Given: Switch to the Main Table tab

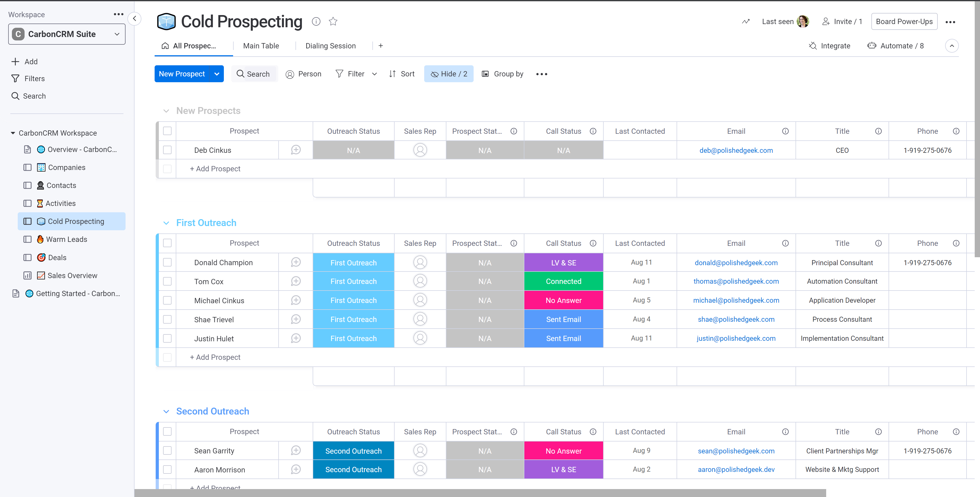Looking at the screenshot, I should 261,46.
